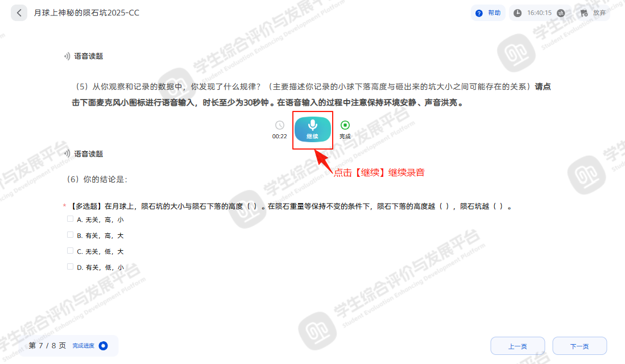Check option D 有关，低，小
Screen dimensions: 625x364
click(70, 267)
